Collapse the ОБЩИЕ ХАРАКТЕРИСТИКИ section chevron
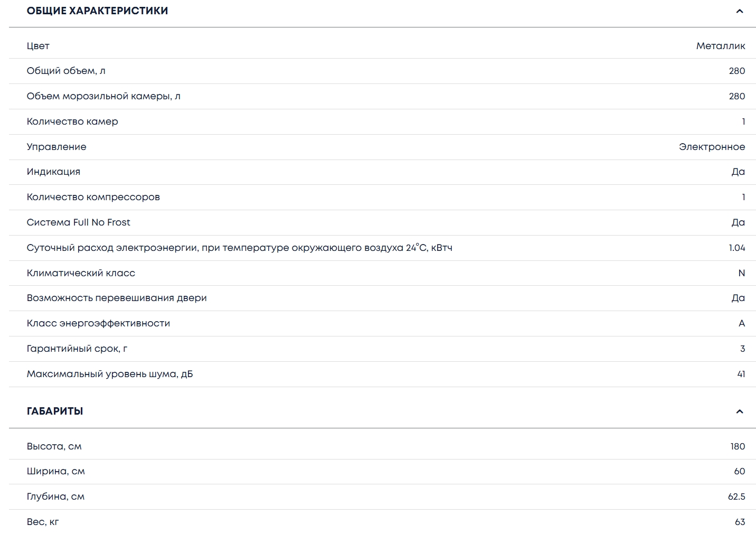This screenshot has width=756, height=534. tap(739, 11)
